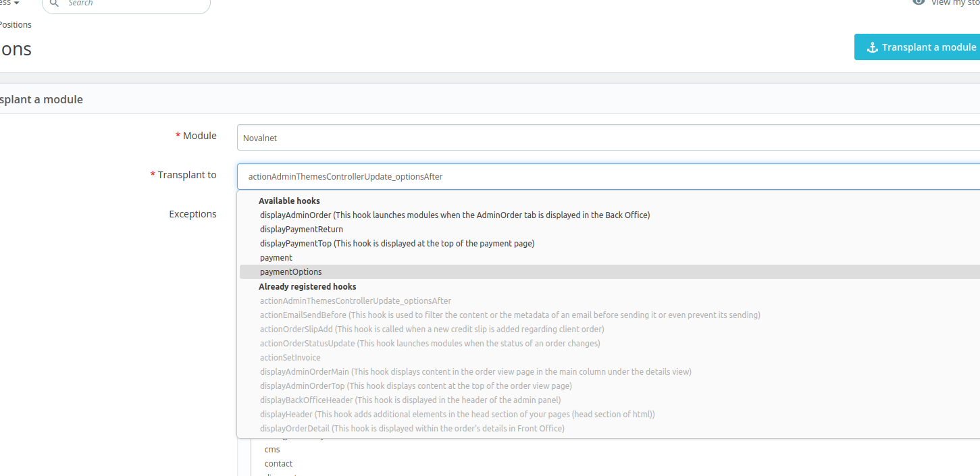This screenshot has width=980, height=476.
Task: Click actionEmailSendBefore registered hook entry
Action: tap(609, 315)
